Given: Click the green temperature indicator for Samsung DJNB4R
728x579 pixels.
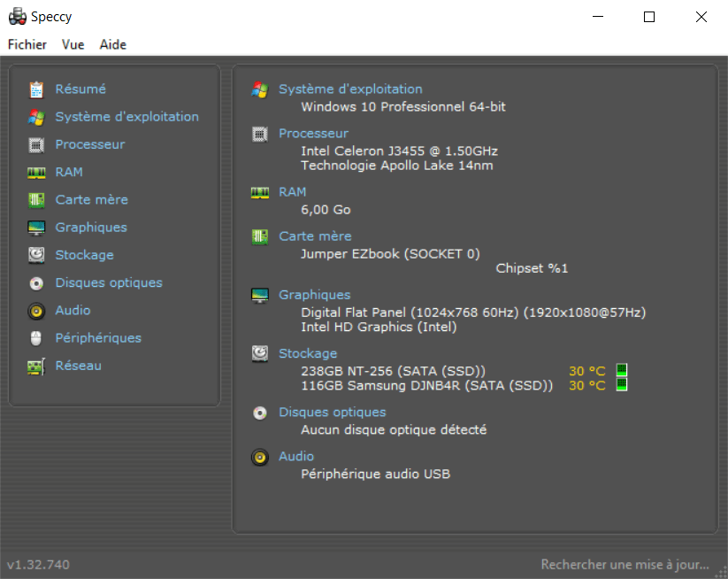Looking at the screenshot, I should tap(621, 385).
